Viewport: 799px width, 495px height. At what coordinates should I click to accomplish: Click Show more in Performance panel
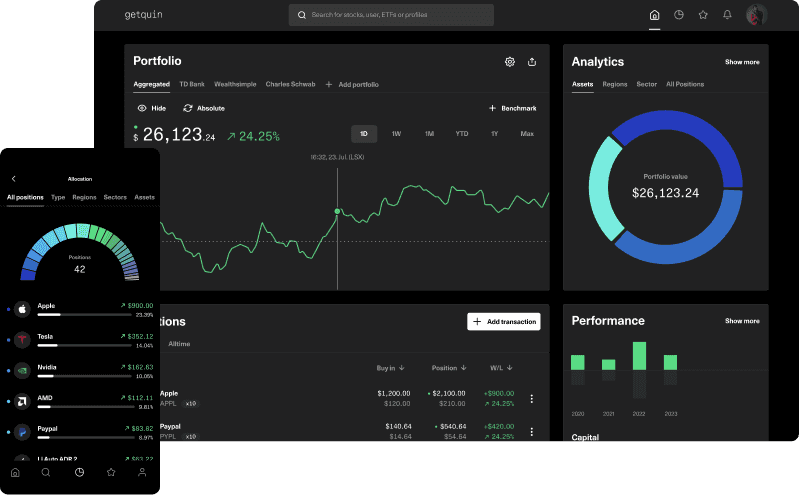[742, 321]
